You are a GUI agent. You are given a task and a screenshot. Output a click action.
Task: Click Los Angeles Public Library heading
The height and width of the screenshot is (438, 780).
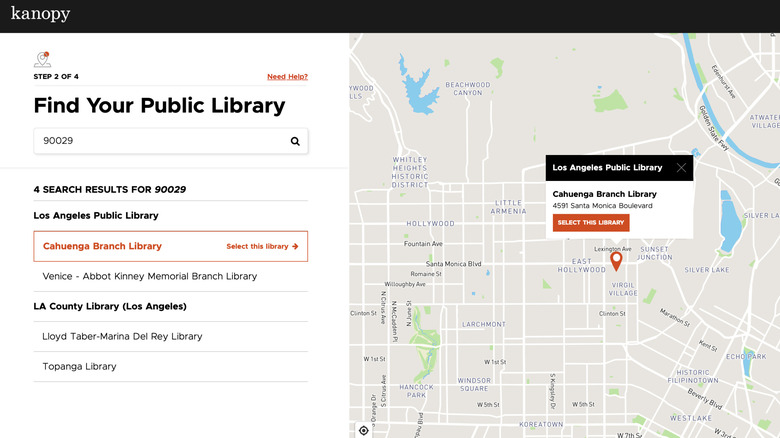[x=96, y=215]
